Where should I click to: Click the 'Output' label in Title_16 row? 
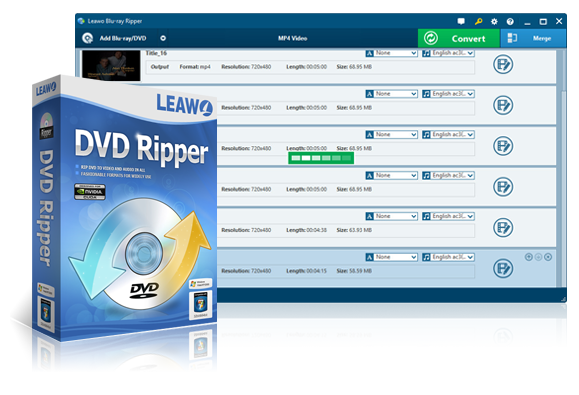tap(160, 67)
